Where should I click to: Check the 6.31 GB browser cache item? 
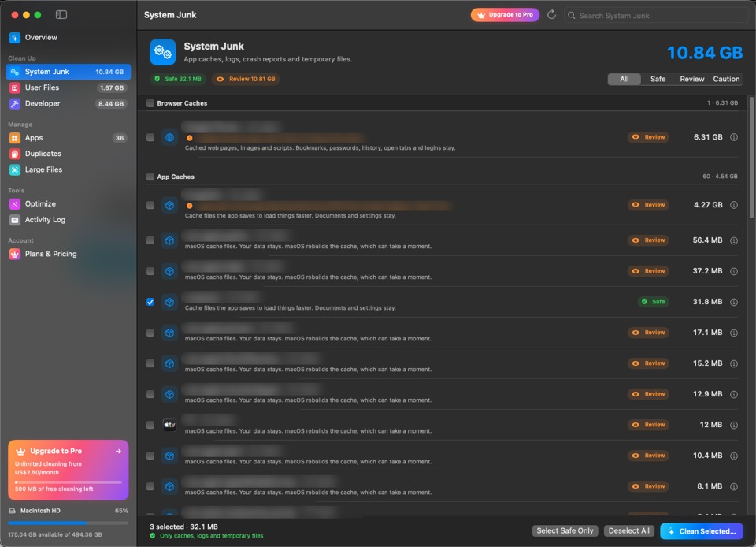150,137
